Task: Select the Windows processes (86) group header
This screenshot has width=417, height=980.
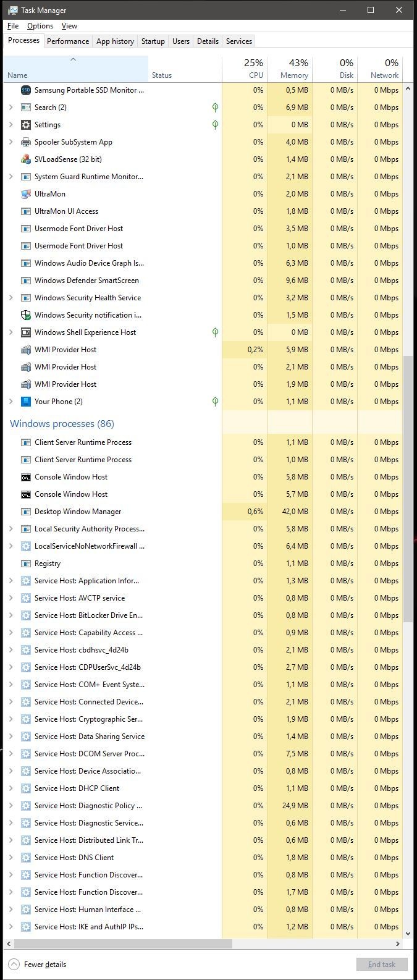Action: click(62, 424)
